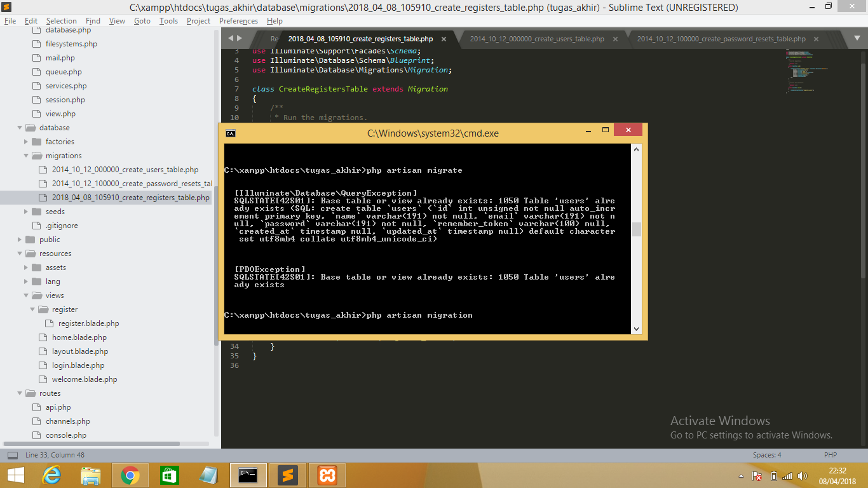Switch to the Sublime Text taskbar icon
Screen dimensions: 868x488
(x=287, y=475)
